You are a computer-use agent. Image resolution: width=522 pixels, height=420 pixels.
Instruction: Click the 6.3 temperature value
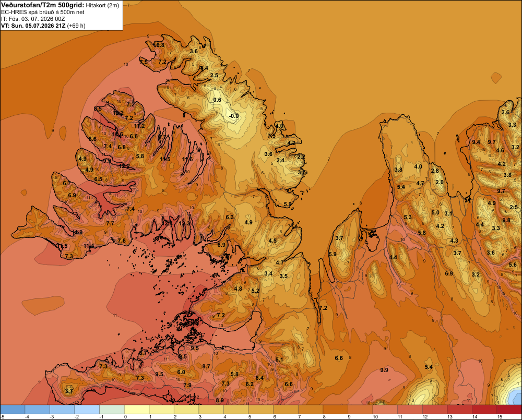pos(230,218)
